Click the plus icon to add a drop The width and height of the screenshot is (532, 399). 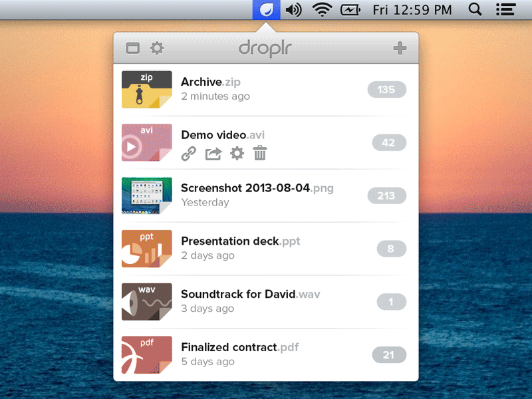[400, 48]
